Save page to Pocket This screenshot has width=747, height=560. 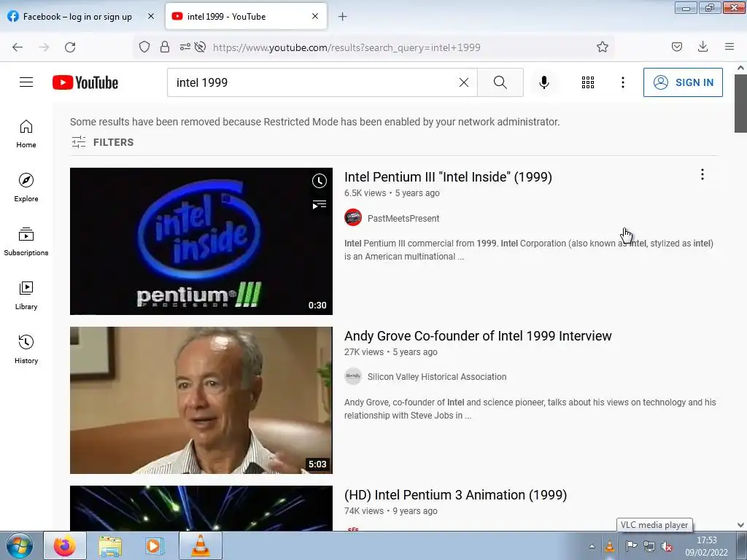coord(677,47)
